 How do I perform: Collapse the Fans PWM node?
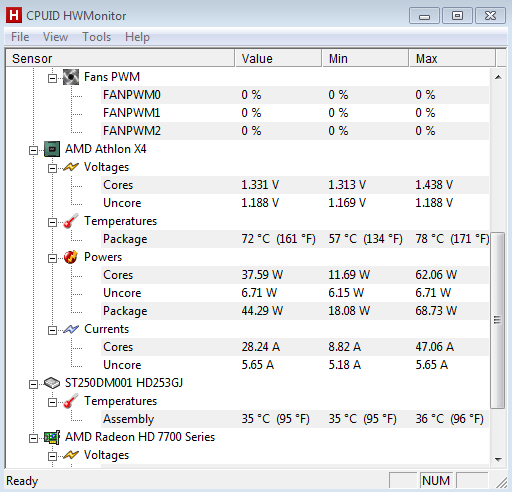click(52, 79)
